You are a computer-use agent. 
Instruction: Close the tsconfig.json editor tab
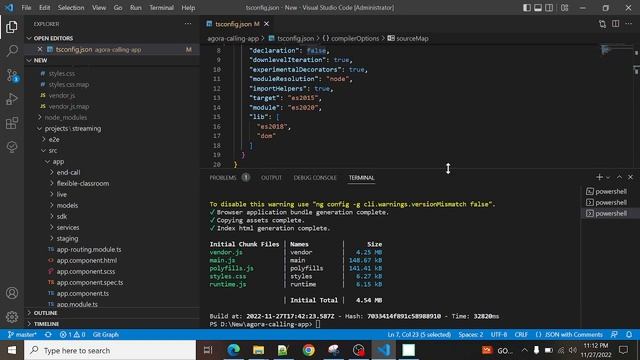point(267,24)
